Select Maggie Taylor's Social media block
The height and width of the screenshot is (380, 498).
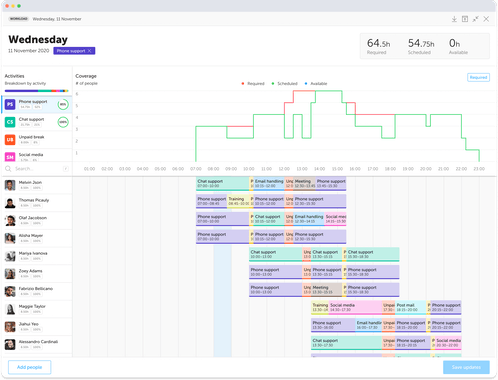(355, 307)
